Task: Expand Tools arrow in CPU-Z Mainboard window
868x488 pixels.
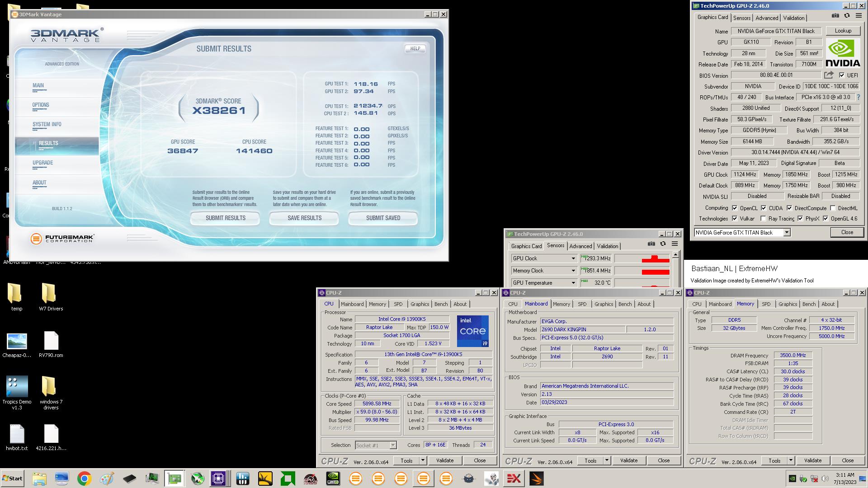Action: 607,460
